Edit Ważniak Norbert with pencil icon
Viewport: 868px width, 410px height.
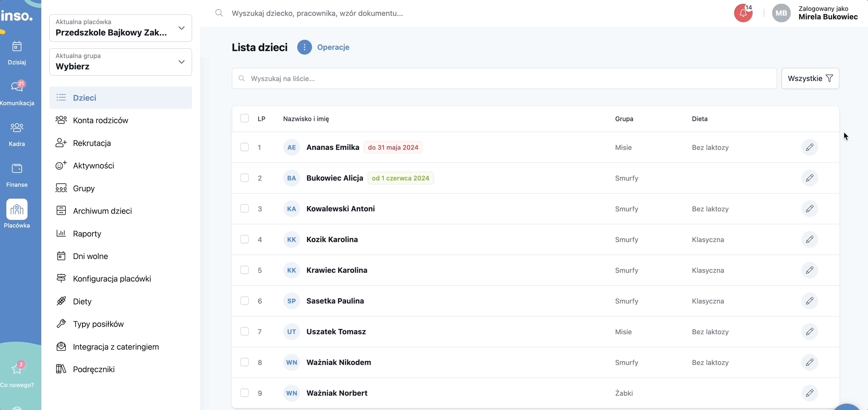pyautogui.click(x=810, y=393)
